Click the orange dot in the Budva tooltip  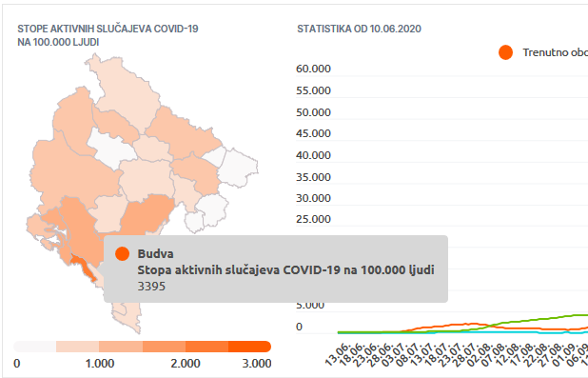[122, 254]
